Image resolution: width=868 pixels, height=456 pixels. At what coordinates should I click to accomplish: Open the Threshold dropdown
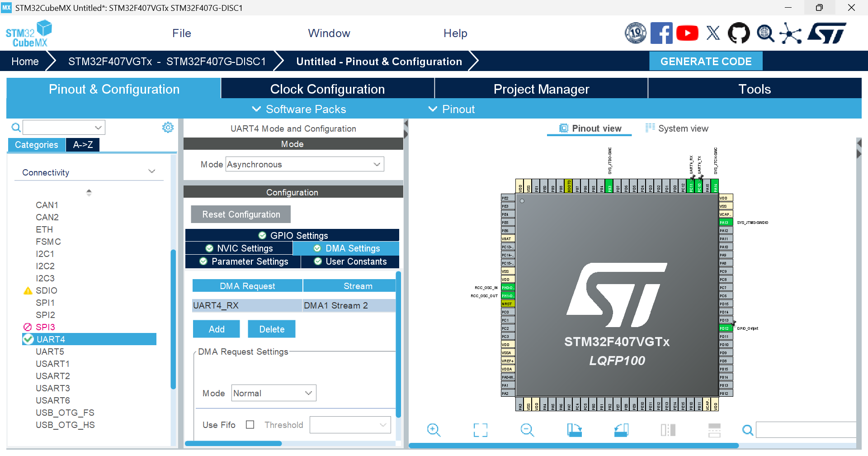click(350, 425)
